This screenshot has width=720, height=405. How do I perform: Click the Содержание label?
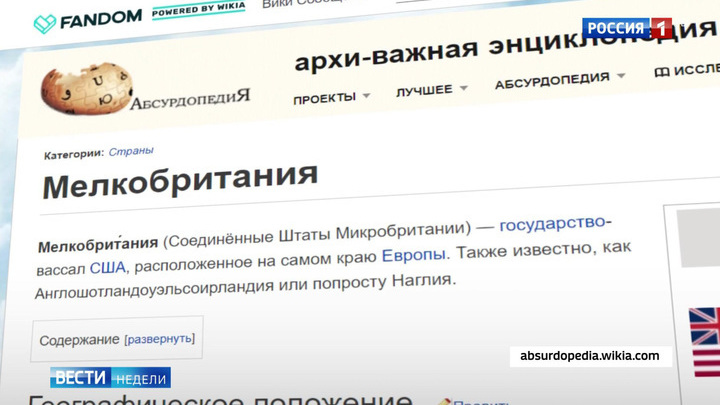[x=79, y=340]
